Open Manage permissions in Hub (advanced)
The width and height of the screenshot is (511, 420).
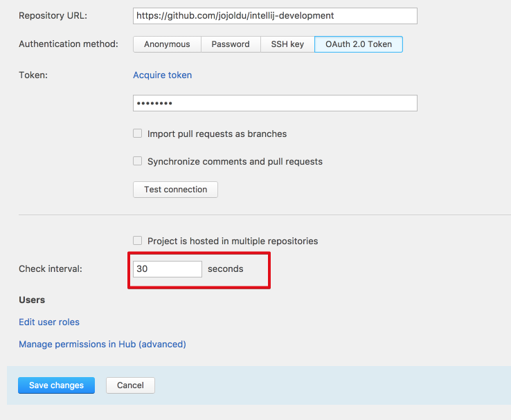tap(102, 344)
